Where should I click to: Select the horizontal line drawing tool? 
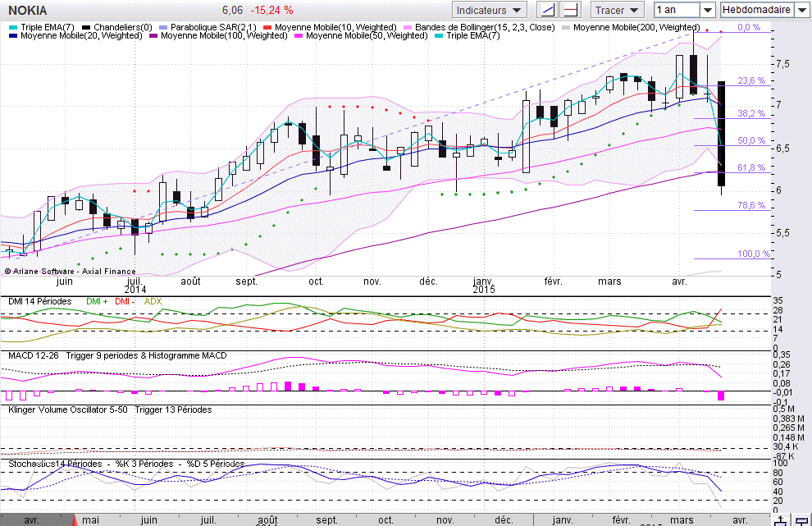[571, 10]
